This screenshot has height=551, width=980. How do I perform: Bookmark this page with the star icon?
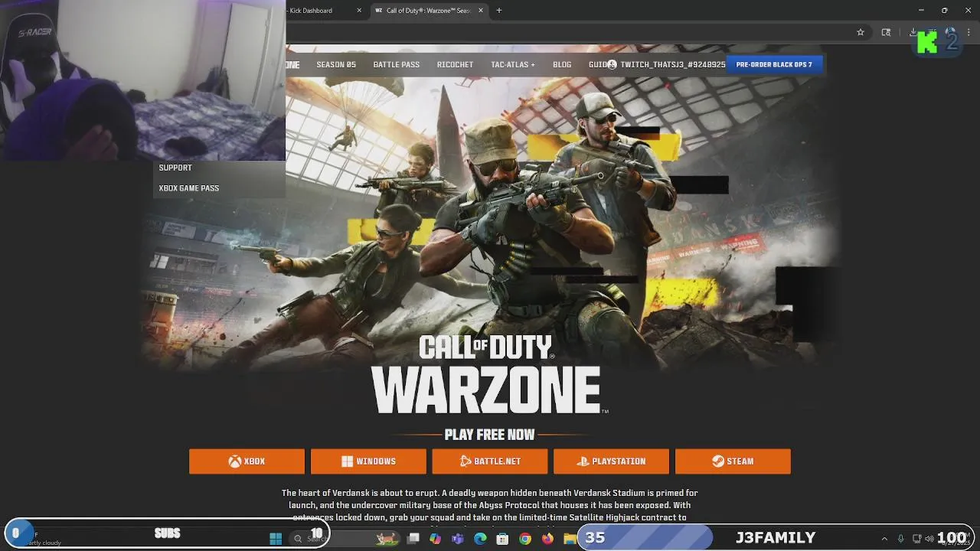click(x=861, y=32)
